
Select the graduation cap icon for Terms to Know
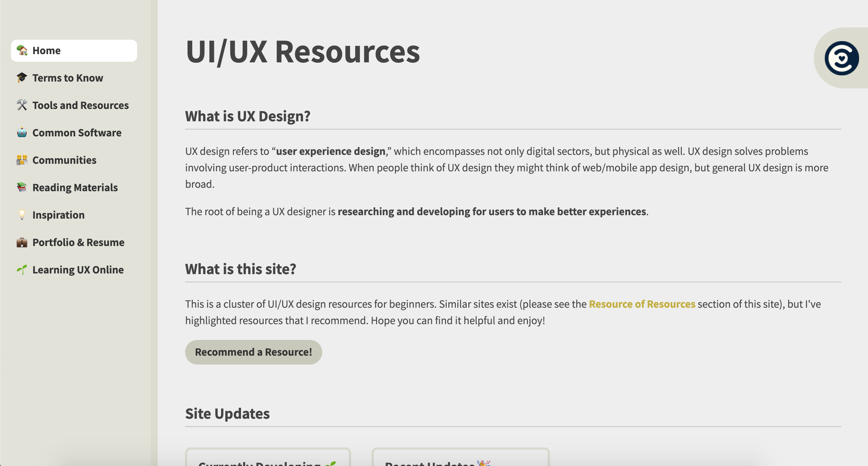point(22,78)
